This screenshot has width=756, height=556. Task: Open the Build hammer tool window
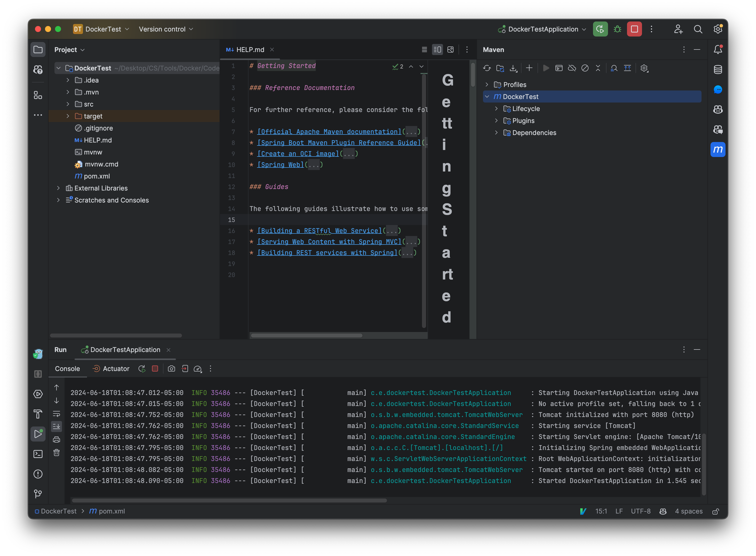(38, 414)
